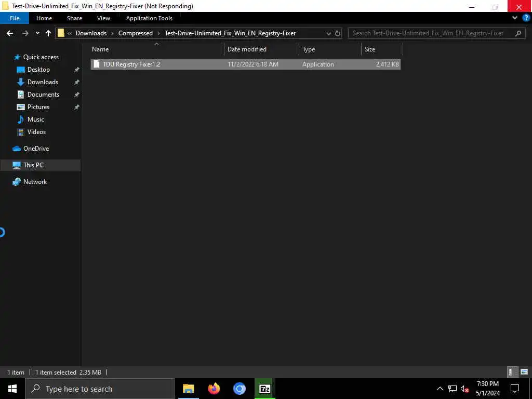
Task: Click Test-Drive-Unlimited_Fix_Win_EN_Registry-Fixer breadcrumb
Action: (230, 33)
